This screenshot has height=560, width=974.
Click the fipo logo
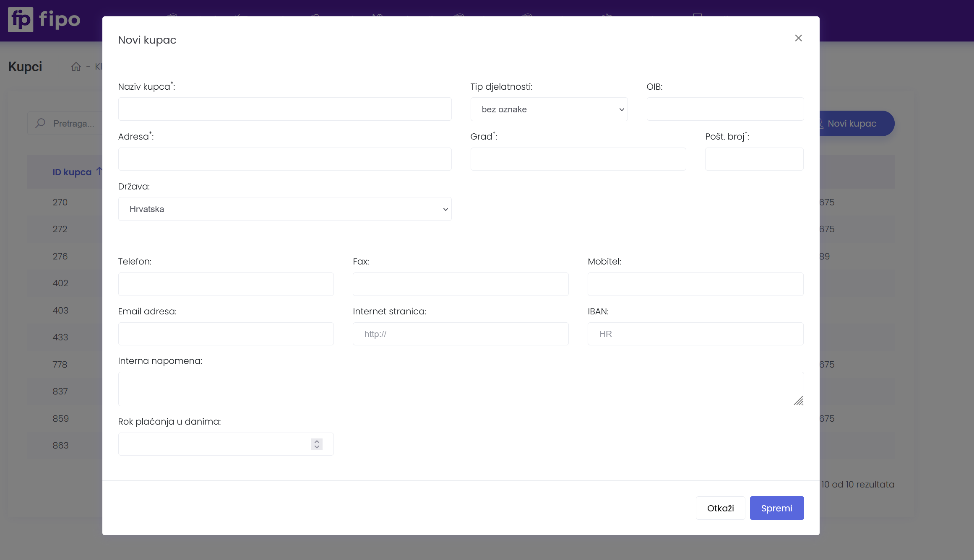[x=44, y=20]
